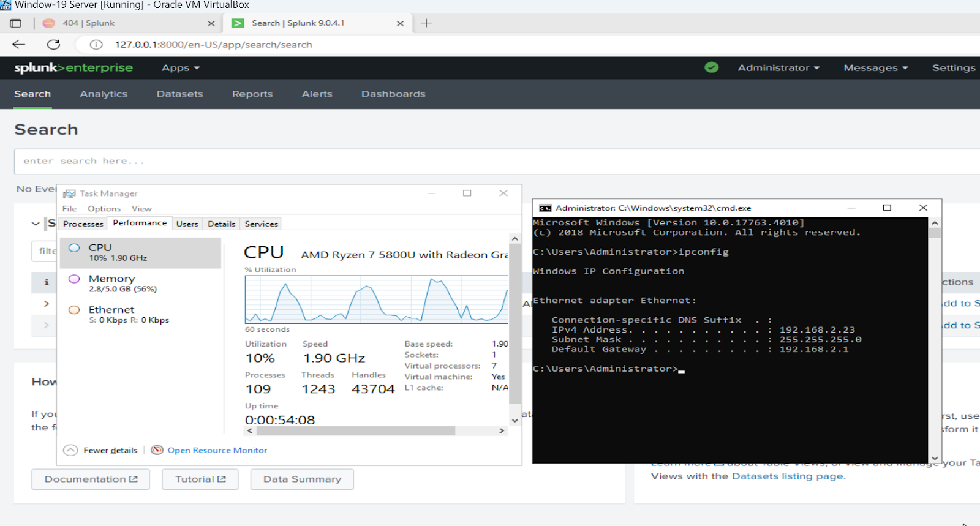The image size is (980, 526).
Task: Minimize the Task Manager window
Action: point(432,193)
